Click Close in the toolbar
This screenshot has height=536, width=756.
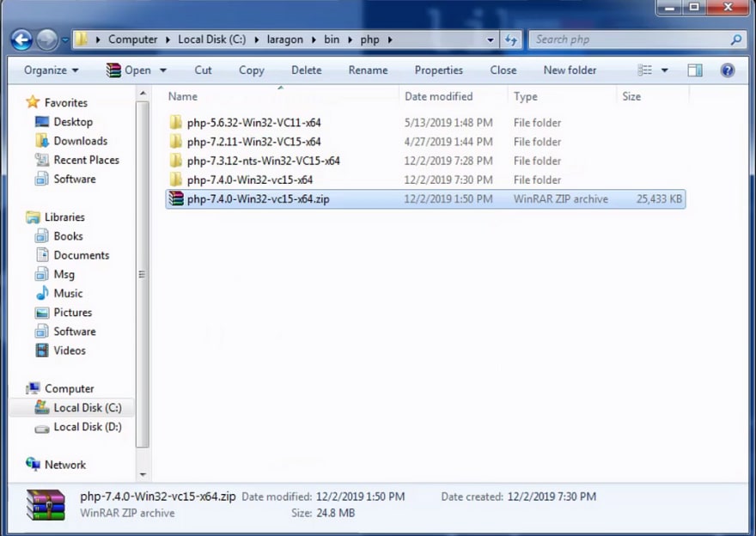[x=503, y=70]
